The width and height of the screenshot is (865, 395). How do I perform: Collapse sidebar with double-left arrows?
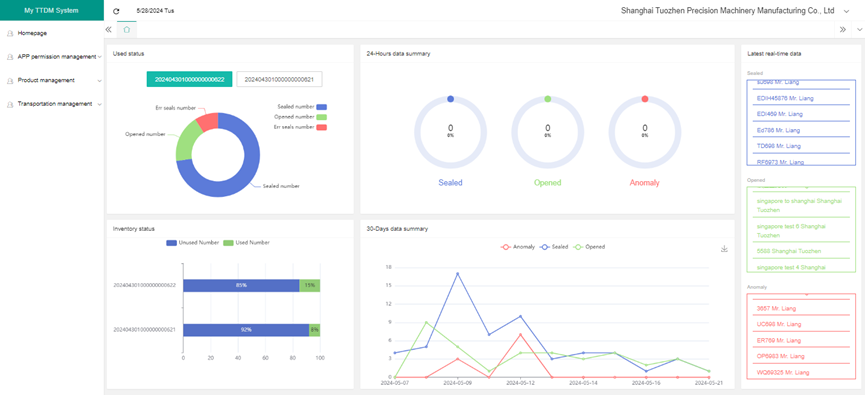(x=109, y=30)
